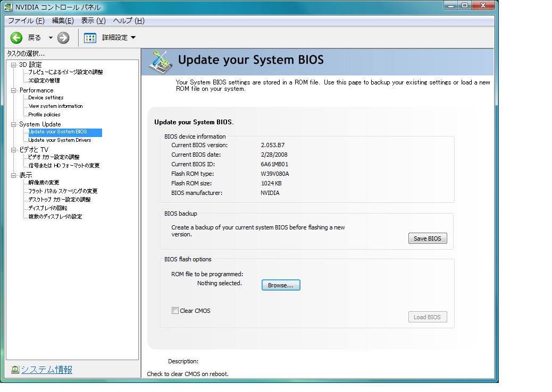Click Browse to choose a ROM file
Screen dimensions: 552x392
280,285
